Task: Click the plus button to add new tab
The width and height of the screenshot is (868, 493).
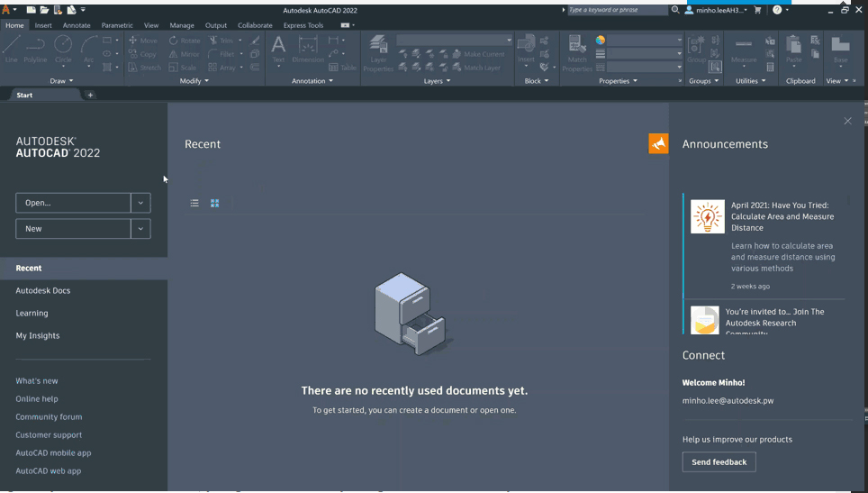Action: point(90,96)
